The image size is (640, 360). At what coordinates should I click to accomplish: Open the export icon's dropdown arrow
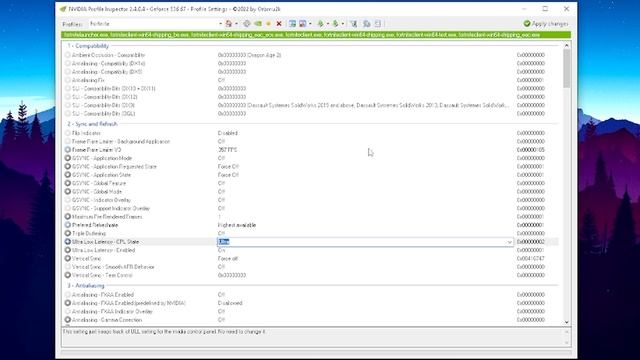(x=328, y=24)
